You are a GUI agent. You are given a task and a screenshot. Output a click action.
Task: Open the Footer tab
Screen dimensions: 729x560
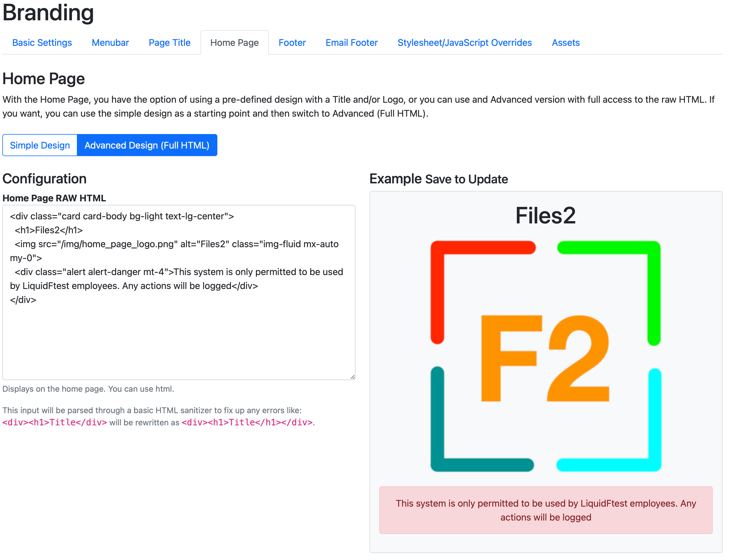[x=292, y=43]
